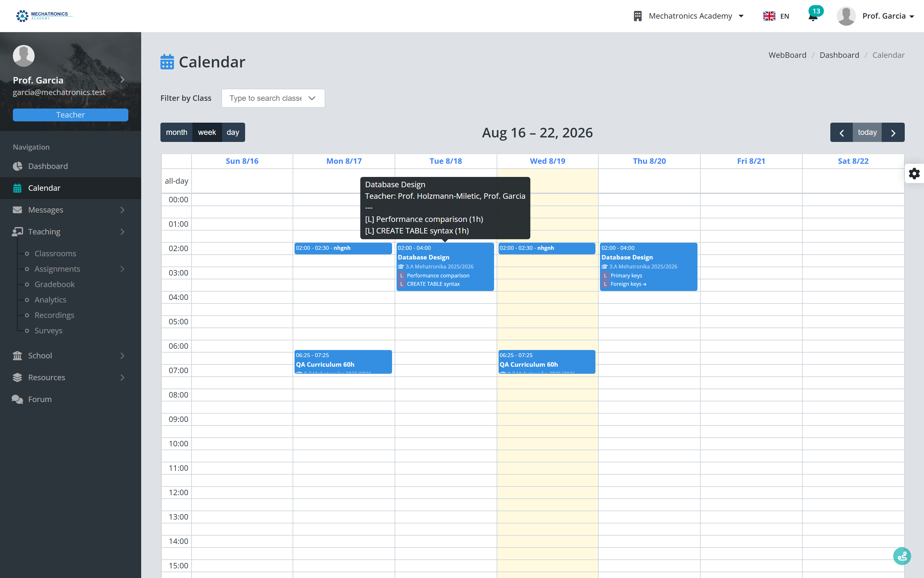
Task: Jump to today button
Action: (867, 132)
